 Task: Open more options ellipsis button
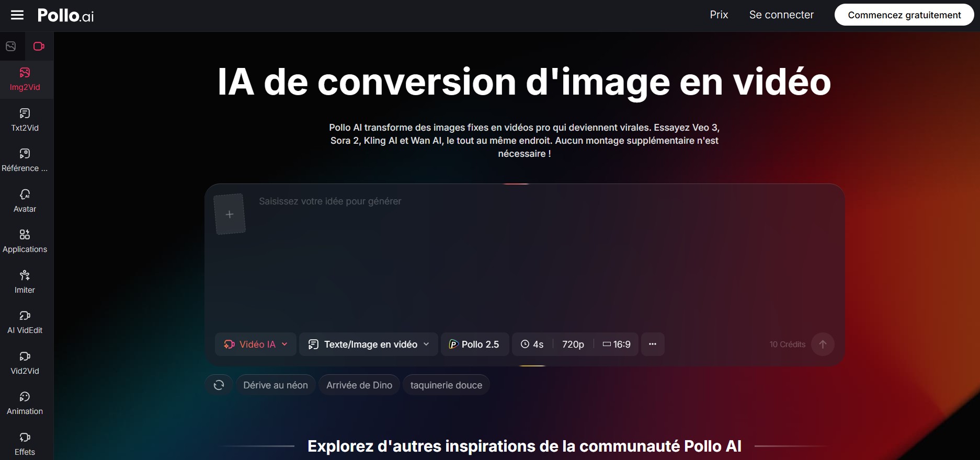click(653, 344)
